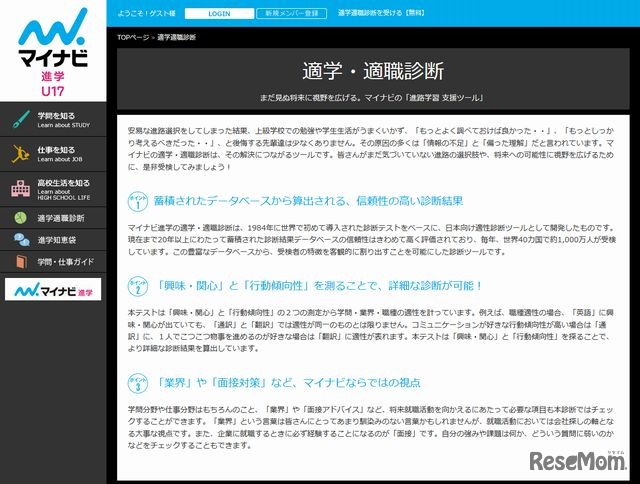Image resolution: width=640 pixels, height=484 pixels.
Task: Click the paintbrush icon for 学問を知る
Action: (x=21, y=119)
